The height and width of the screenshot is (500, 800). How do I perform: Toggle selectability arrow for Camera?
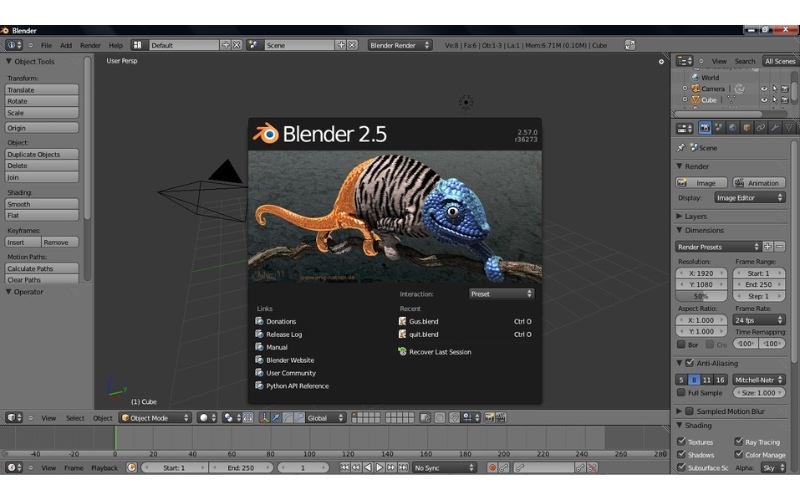[774, 89]
